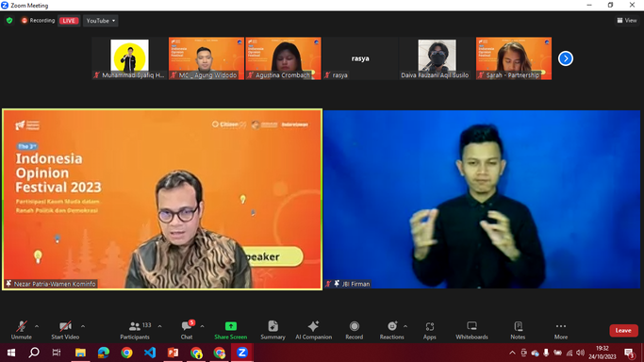Click the green encryption shield icon

coord(9,20)
